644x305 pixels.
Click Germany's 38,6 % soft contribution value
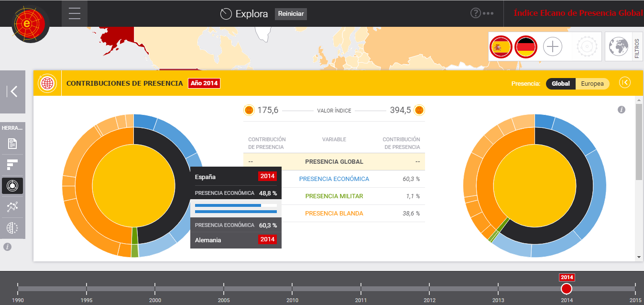[412, 214]
